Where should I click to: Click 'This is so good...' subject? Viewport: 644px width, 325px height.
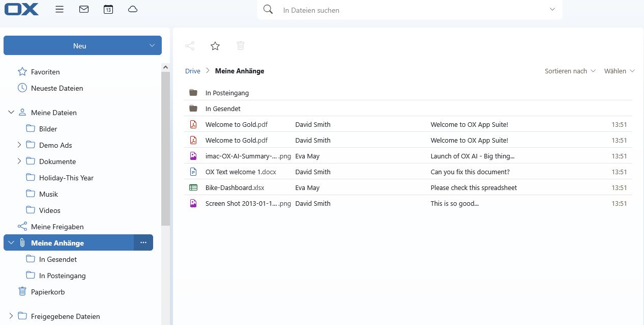coord(455,203)
